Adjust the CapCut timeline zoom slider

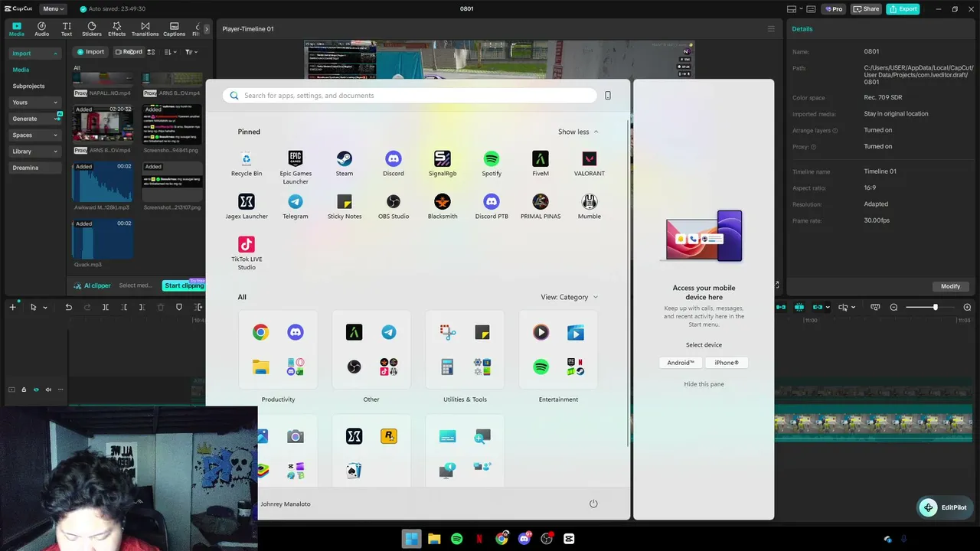[x=935, y=307]
